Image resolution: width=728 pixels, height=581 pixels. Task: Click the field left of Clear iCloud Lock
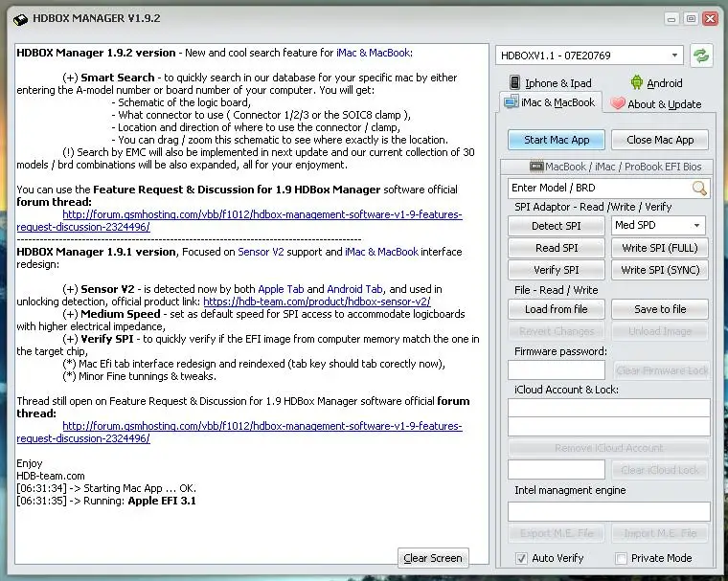click(x=557, y=470)
